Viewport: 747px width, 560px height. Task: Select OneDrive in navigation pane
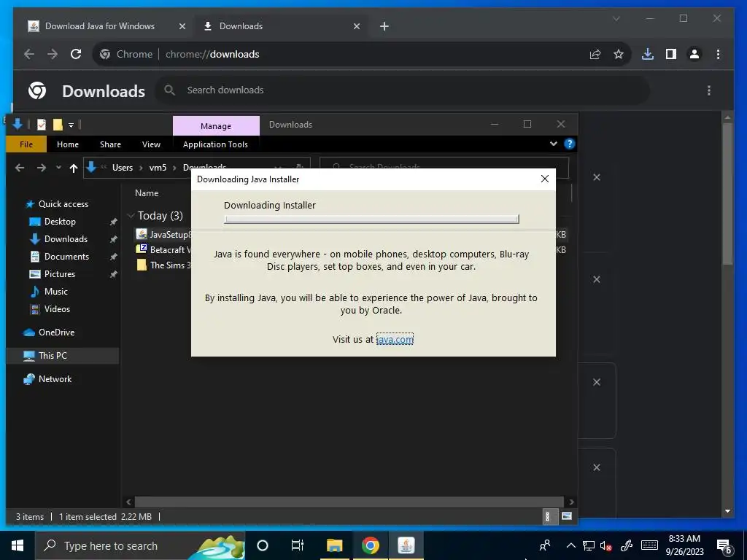coord(56,332)
